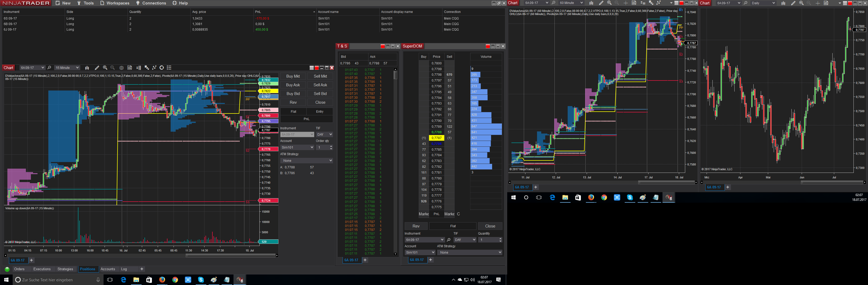Screen dimensions: 868x285
Task: Open data box in the Daily chart
Action: point(826,3)
